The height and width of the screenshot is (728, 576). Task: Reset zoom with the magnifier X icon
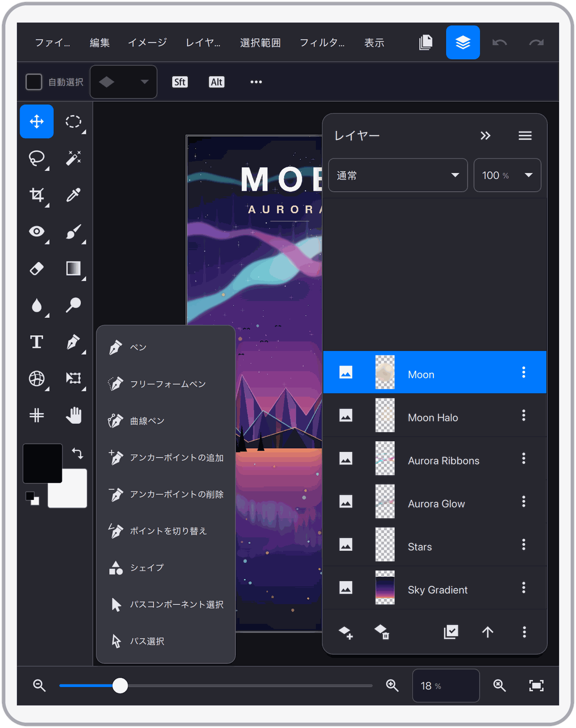click(x=500, y=686)
